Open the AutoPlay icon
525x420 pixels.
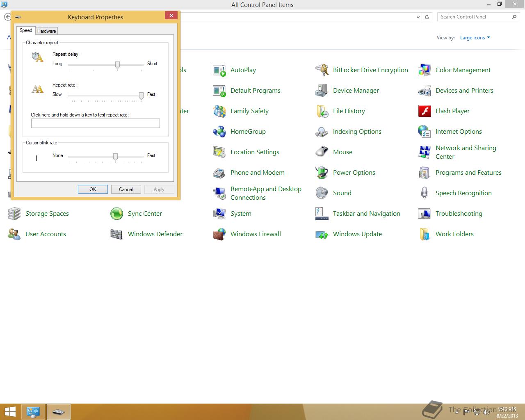[x=219, y=70]
